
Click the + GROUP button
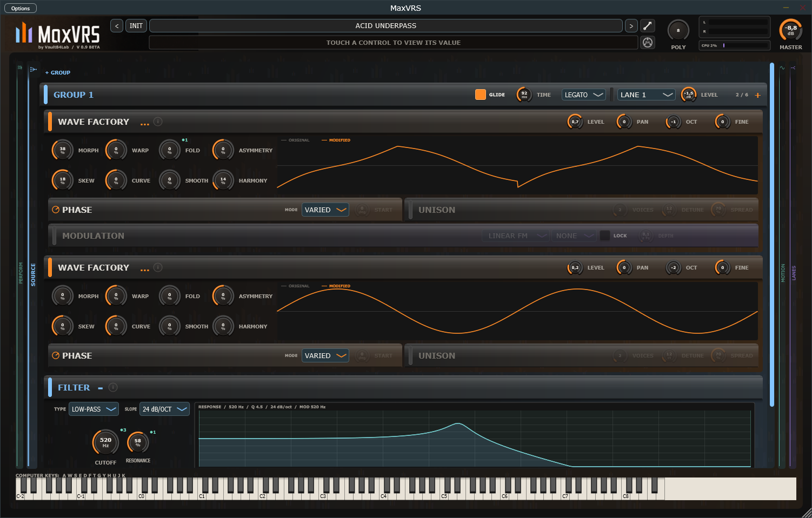(x=58, y=72)
